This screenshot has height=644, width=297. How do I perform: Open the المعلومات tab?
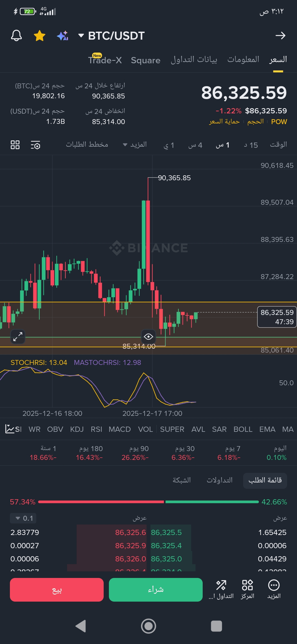coord(243,59)
